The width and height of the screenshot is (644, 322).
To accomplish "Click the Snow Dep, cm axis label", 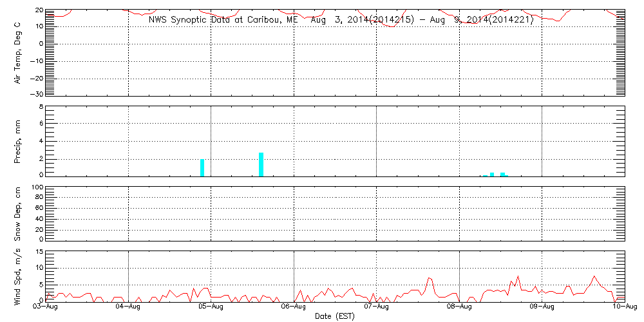I will 17,213.
